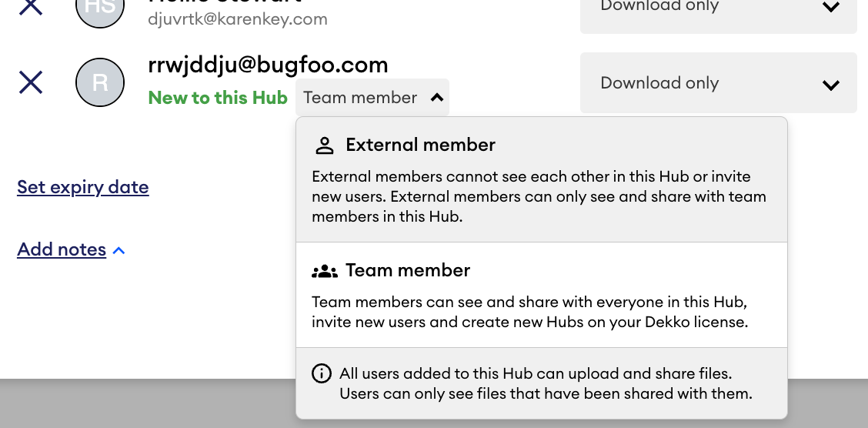Choose Team member role option
Image resolution: width=868 pixels, height=428 pixels.
tap(542, 295)
